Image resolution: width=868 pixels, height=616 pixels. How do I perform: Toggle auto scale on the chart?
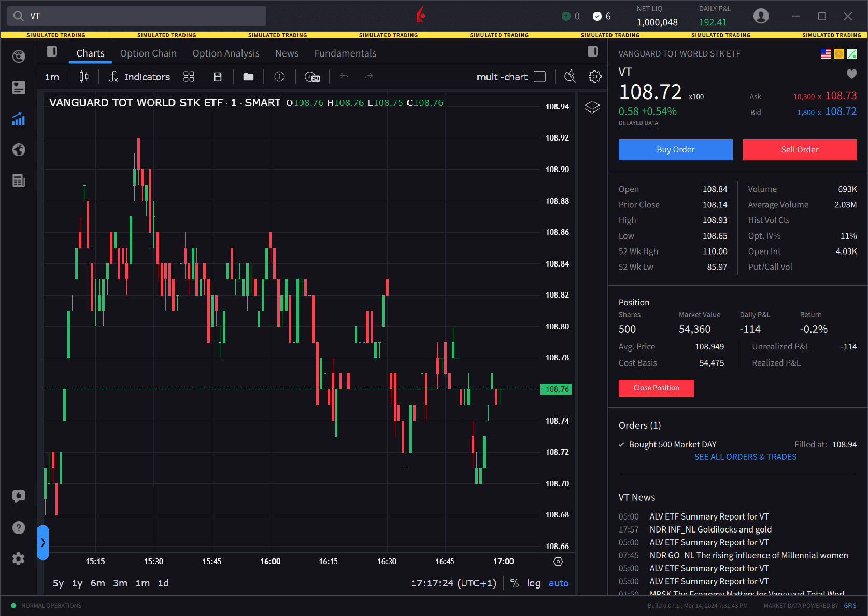(x=558, y=583)
